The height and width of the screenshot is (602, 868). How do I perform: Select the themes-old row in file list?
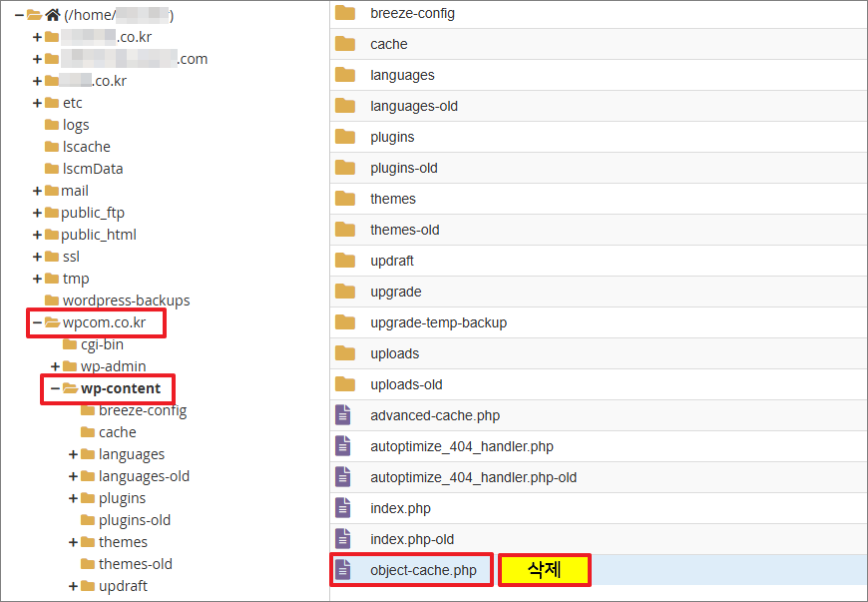tap(404, 230)
